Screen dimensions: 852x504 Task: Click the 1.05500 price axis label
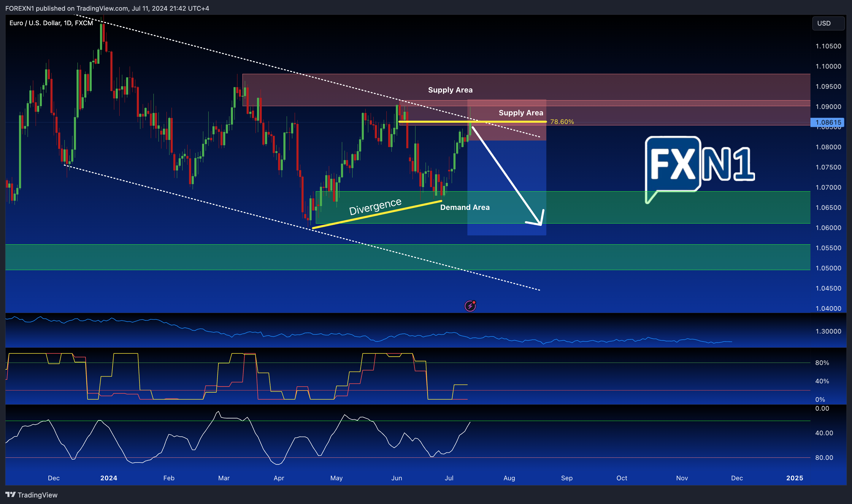[828, 248]
